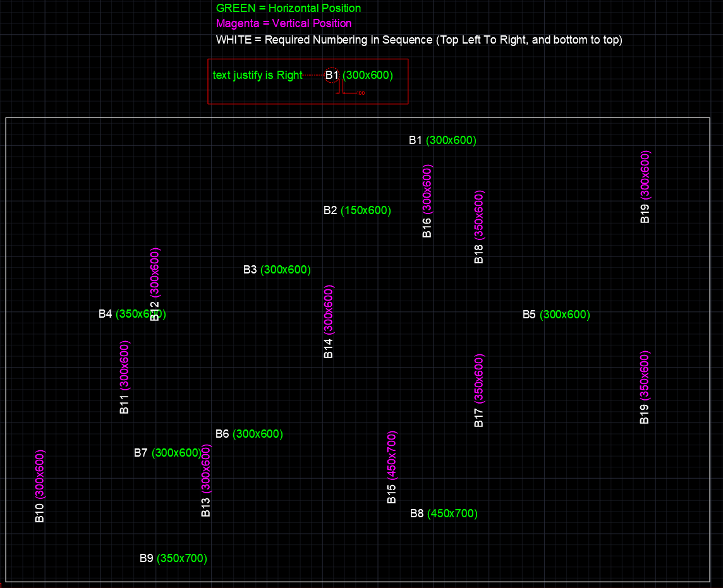Select the green (300x600) text beside B5
This screenshot has width=723, height=588.
(565, 315)
